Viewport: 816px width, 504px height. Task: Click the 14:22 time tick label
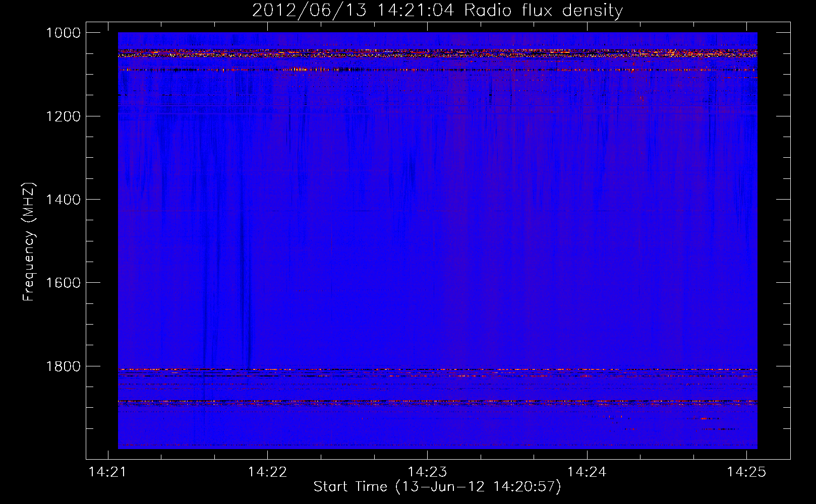[x=267, y=472]
